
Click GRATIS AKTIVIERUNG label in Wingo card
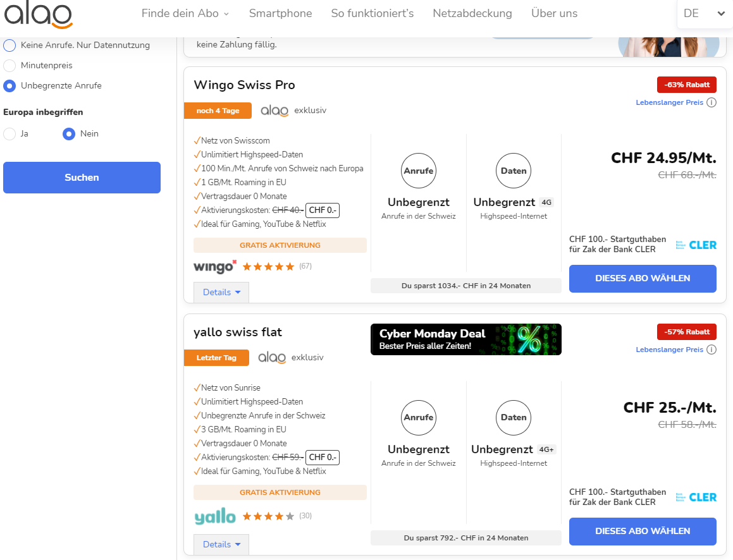point(280,245)
